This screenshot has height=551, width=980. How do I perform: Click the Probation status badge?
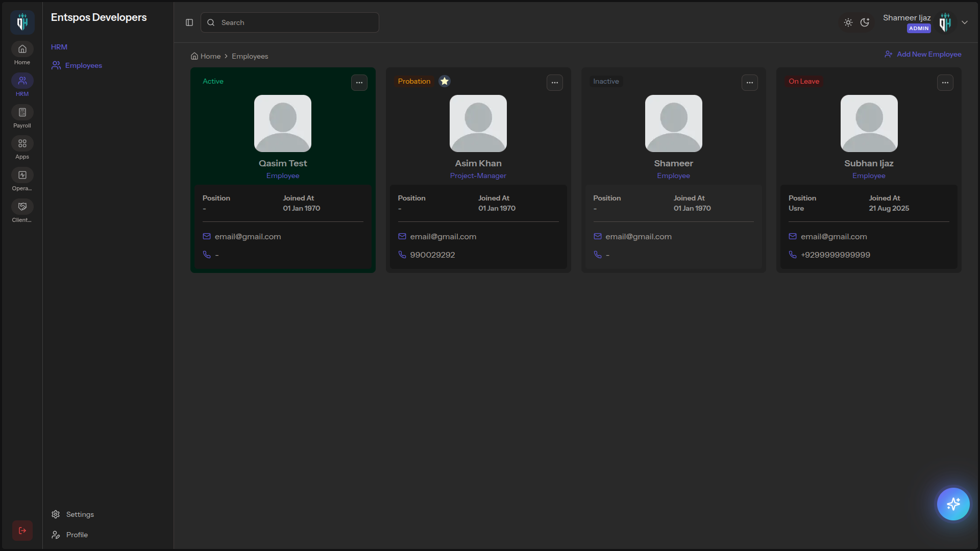pos(414,81)
